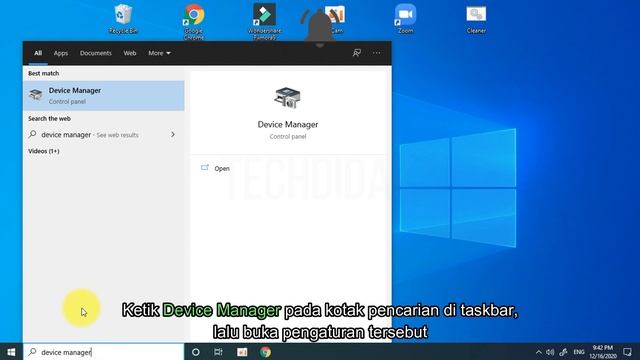Switch to the All search tab
This screenshot has width=640, height=360.
38,53
